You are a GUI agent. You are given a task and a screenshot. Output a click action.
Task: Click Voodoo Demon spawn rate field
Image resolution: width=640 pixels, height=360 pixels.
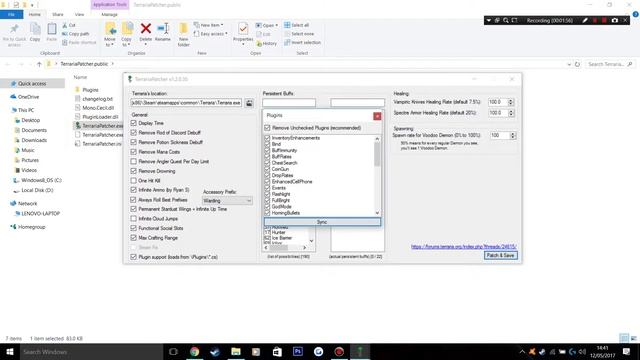(499, 135)
